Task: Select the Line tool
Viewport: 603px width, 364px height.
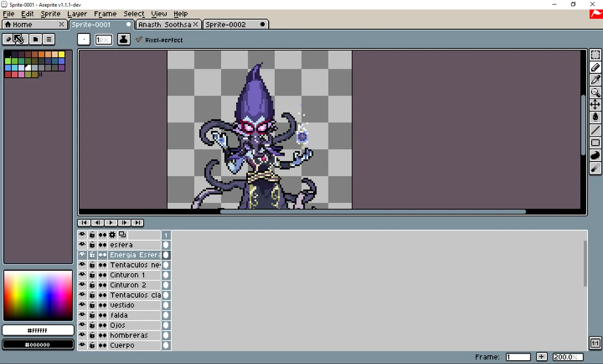Action: tap(595, 130)
